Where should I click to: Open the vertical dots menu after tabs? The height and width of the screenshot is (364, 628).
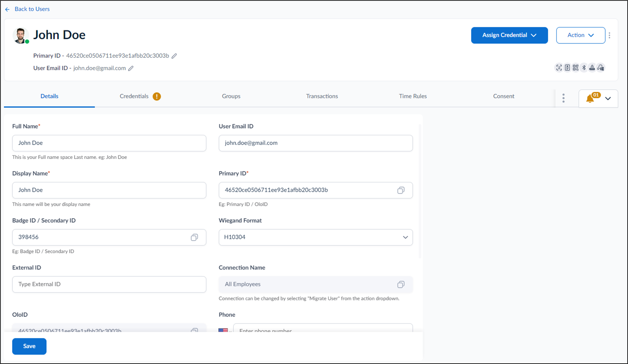coord(564,98)
